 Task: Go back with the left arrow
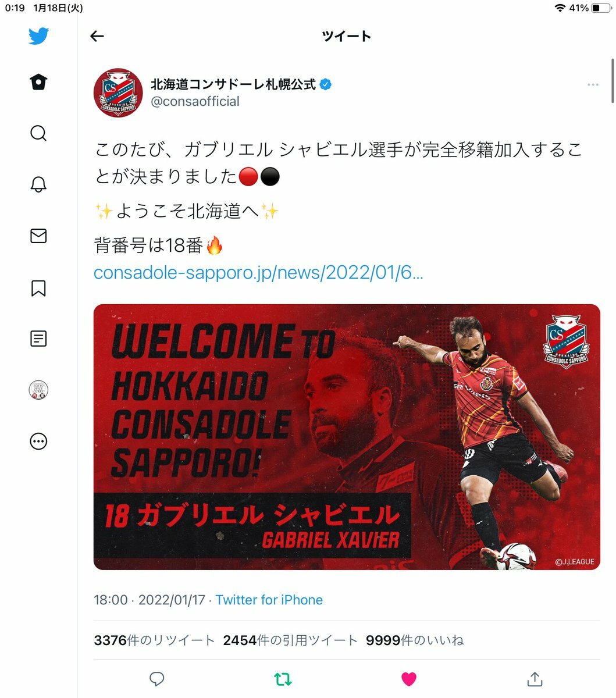pyautogui.click(x=97, y=36)
